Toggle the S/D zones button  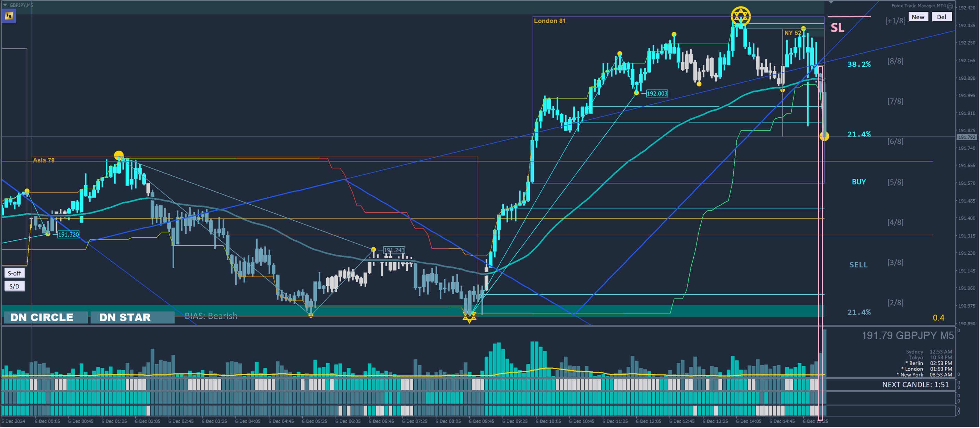tap(15, 286)
